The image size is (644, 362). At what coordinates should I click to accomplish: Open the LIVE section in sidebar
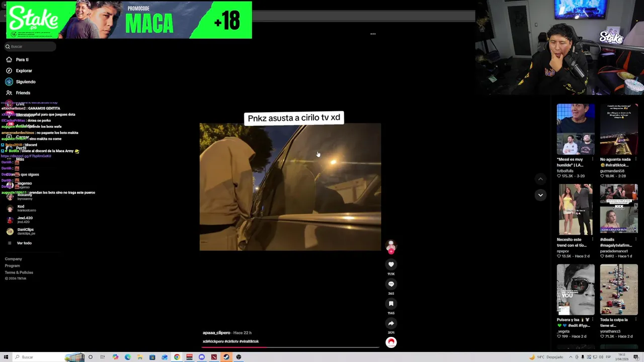click(16, 104)
